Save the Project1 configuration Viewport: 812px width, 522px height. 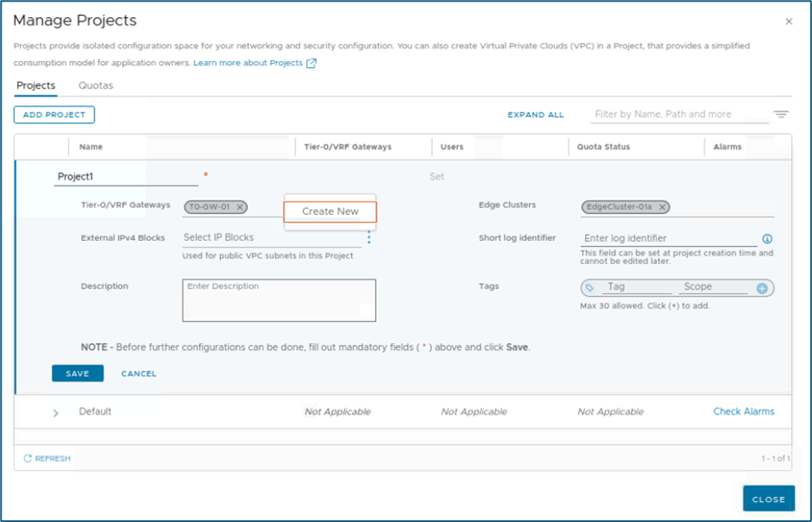pos(77,373)
